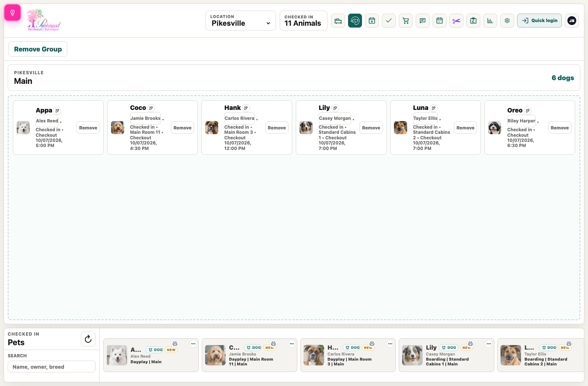
Task: Remove Hank from the Main group
Action: coord(277,128)
